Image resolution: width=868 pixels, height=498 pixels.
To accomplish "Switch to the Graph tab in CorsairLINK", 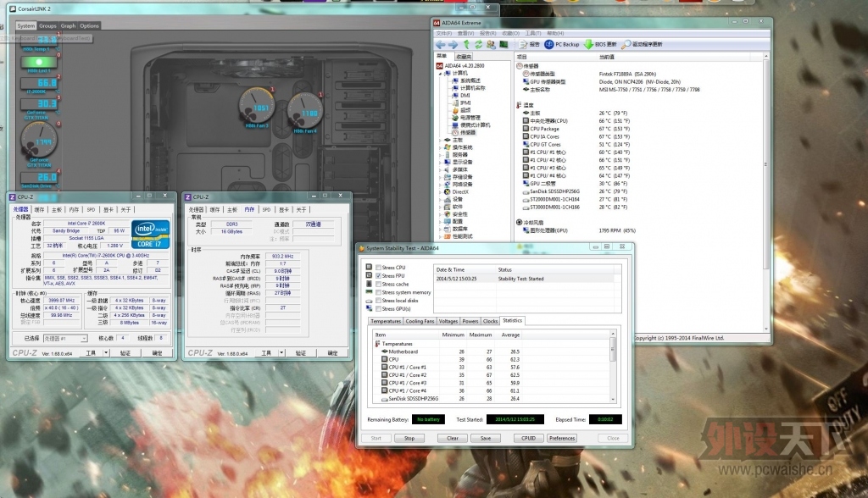I will coord(68,25).
